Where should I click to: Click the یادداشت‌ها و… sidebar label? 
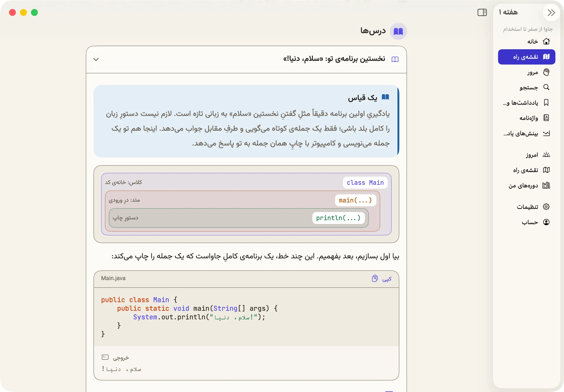tap(521, 103)
